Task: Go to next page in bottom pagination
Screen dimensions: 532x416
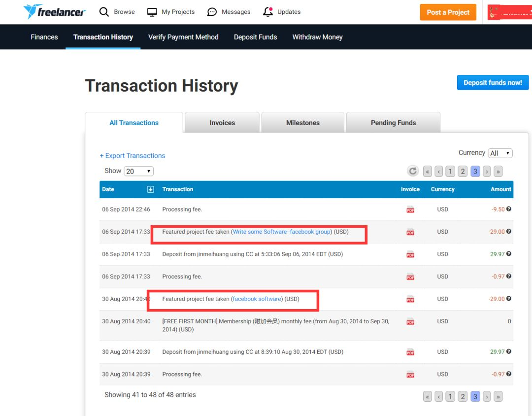Action: (487, 396)
